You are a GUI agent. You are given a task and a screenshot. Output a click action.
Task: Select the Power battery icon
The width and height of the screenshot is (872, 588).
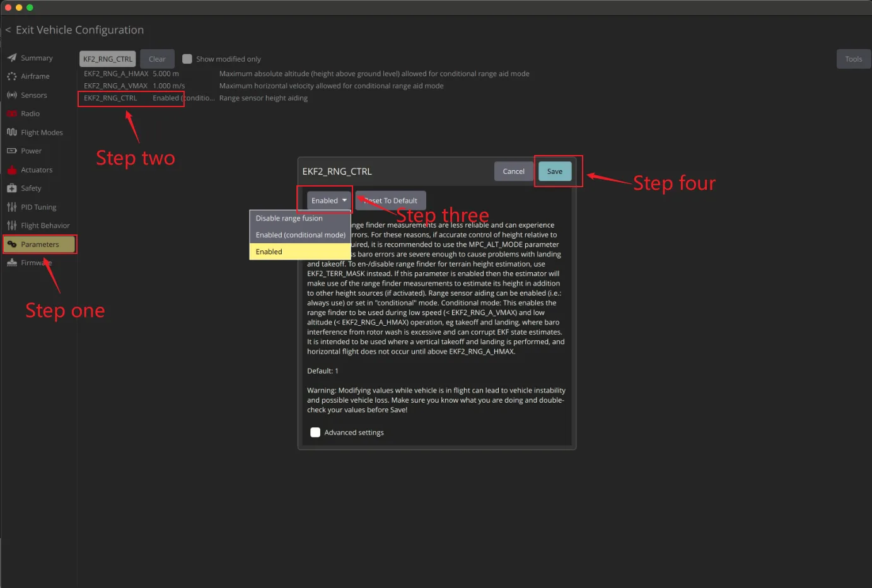tap(12, 151)
